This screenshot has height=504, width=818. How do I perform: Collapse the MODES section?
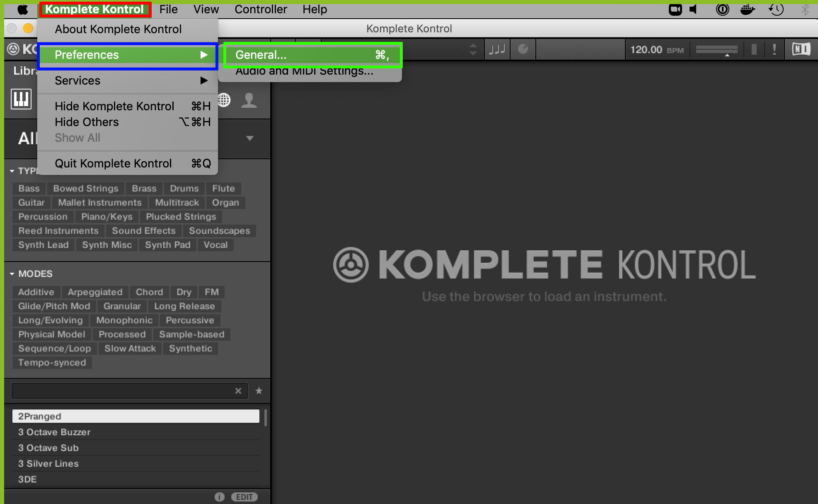pyautogui.click(x=12, y=274)
